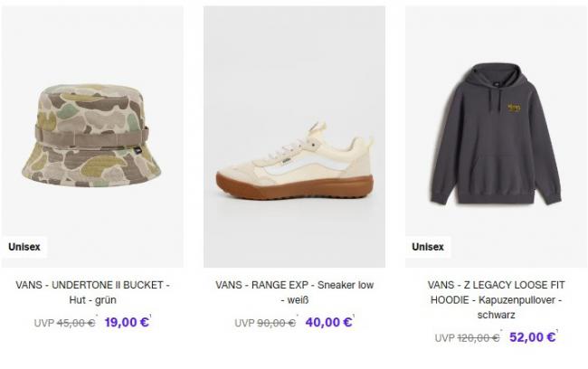Image resolution: width=588 pixels, height=369 pixels.
Task: Click the yellow logo print on the hoodie
Action: pyautogui.click(x=514, y=108)
